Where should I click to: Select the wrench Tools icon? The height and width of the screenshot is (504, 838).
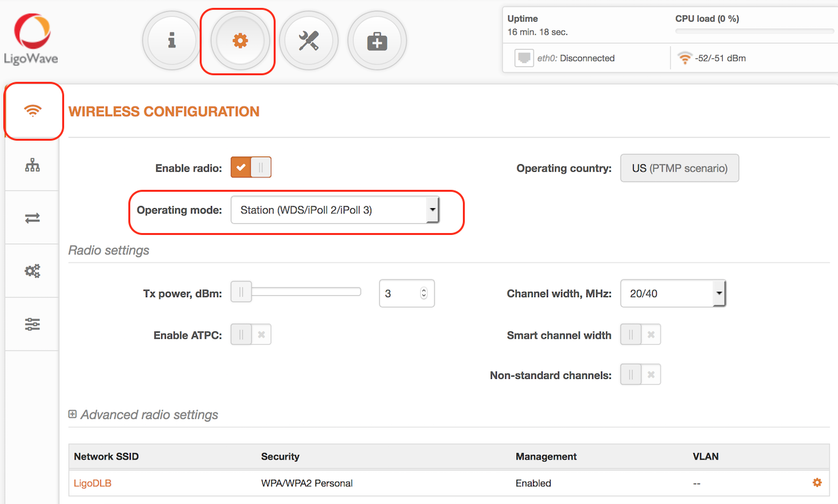(308, 40)
